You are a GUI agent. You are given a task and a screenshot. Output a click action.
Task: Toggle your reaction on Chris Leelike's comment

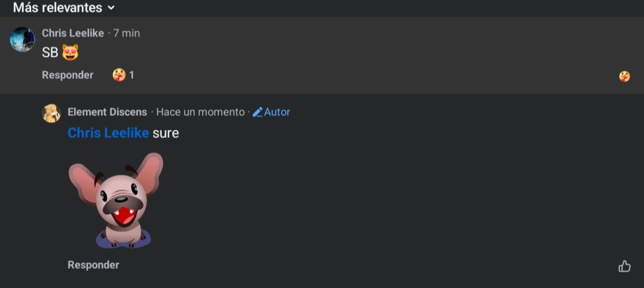(x=624, y=77)
